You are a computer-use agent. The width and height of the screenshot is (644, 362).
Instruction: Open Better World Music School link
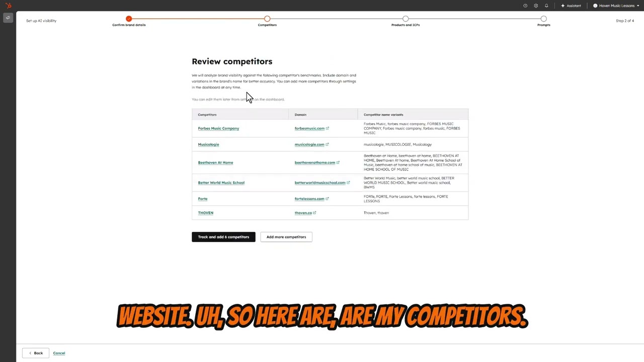[x=221, y=183]
